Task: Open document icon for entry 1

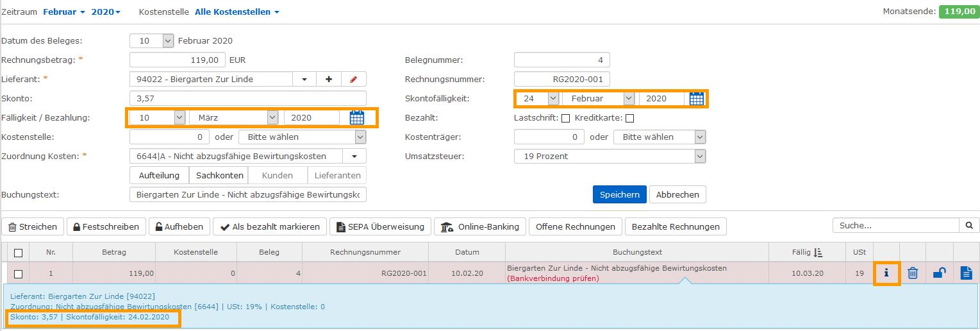Action: coord(966,273)
